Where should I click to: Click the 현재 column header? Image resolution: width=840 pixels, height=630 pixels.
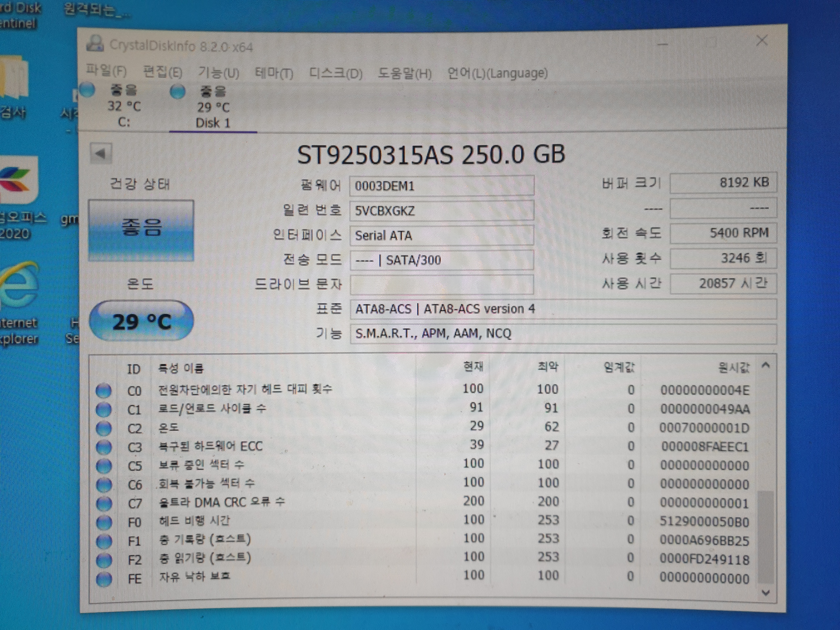click(473, 366)
